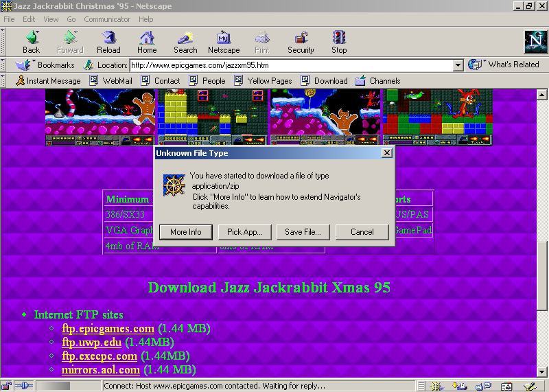The height and width of the screenshot is (392, 549).
Task: Open Download from personal toolbar
Action: [x=324, y=81]
